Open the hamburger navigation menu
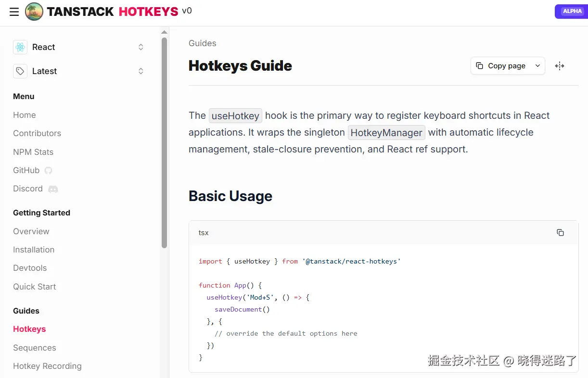588x378 pixels. (x=14, y=12)
